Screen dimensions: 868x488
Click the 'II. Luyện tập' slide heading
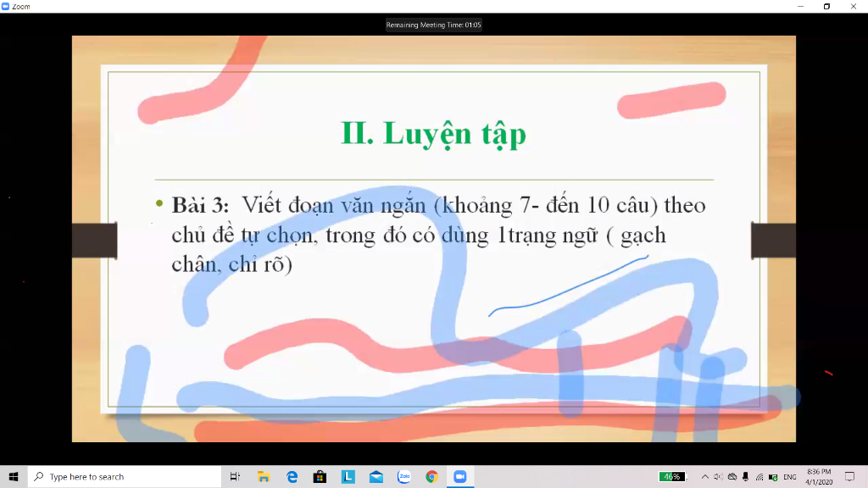433,134
